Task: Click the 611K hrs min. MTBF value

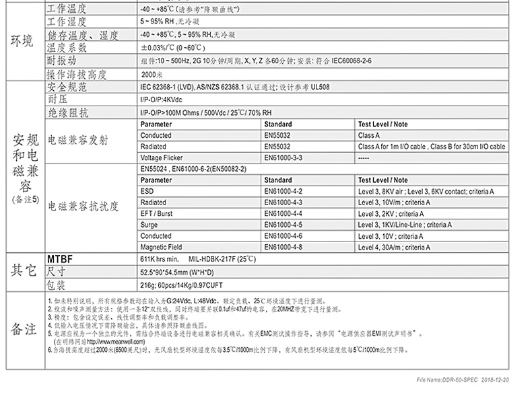Action: pos(159,258)
